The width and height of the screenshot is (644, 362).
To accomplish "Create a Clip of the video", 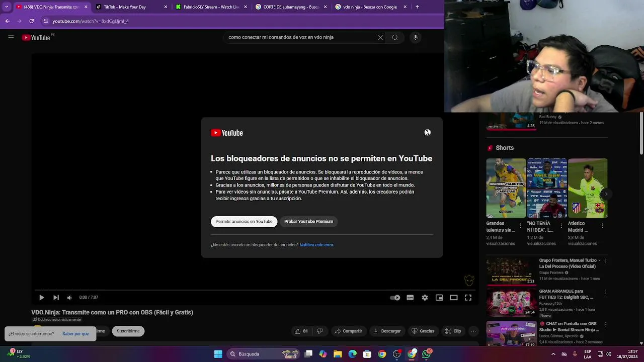I will [x=453, y=331].
